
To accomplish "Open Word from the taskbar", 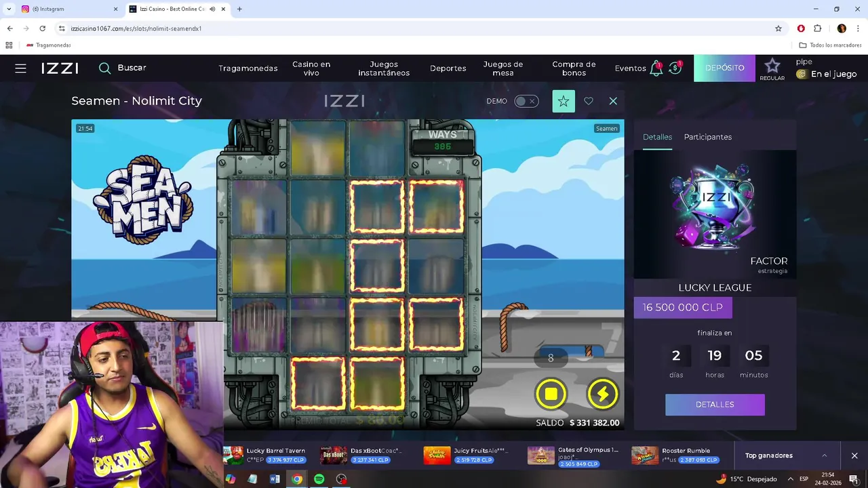I will (275, 479).
